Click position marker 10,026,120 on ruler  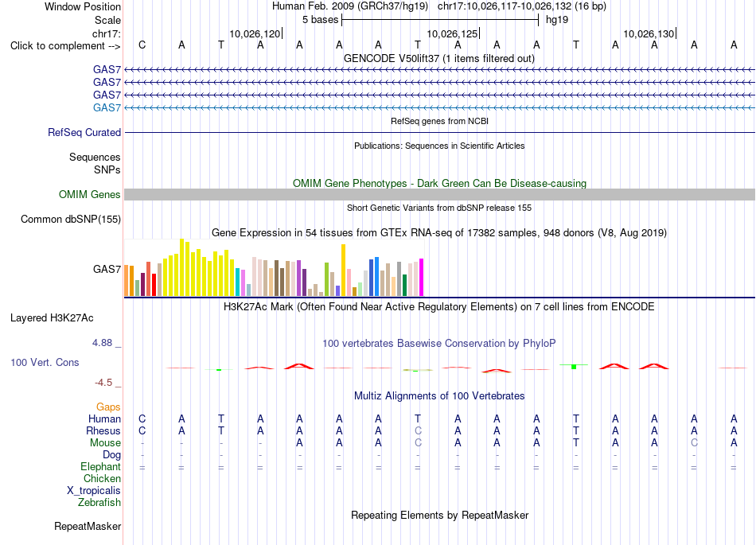[x=255, y=33]
